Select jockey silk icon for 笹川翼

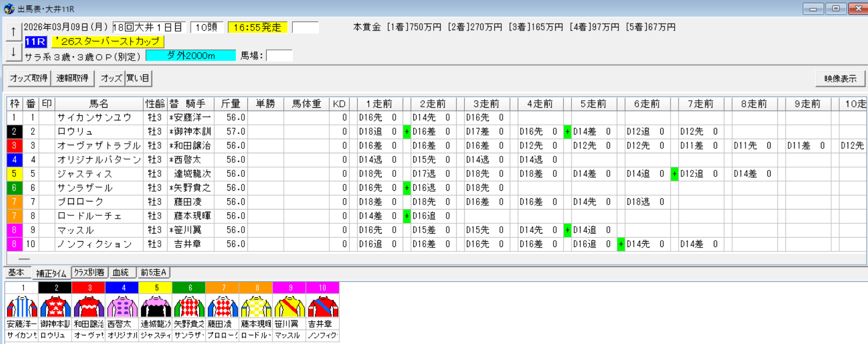pos(290,307)
